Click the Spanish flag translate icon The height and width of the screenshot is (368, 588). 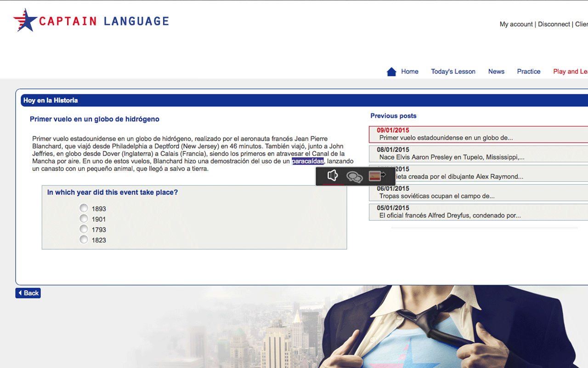coord(377,176)
